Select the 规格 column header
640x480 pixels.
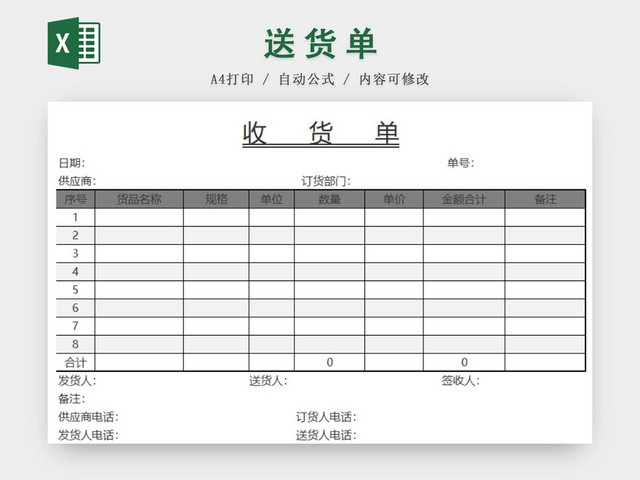pos(216,199)
